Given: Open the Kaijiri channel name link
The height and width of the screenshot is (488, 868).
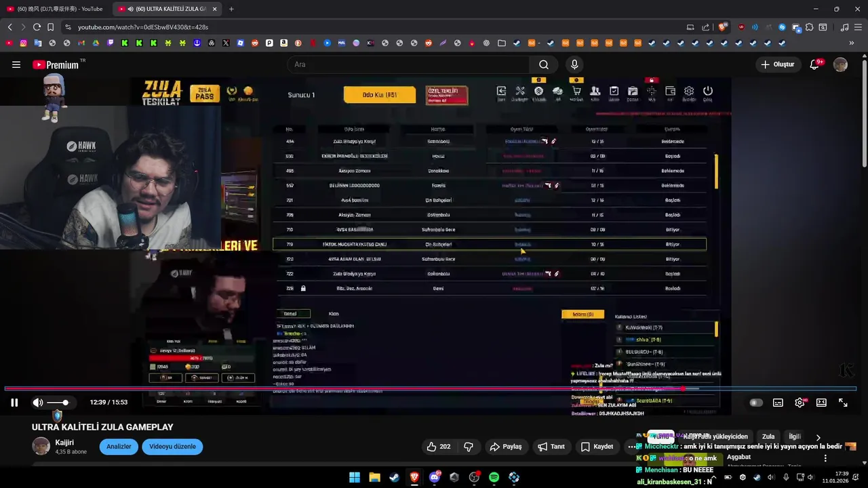Looking at the screenshot, I should pos(64,442).
